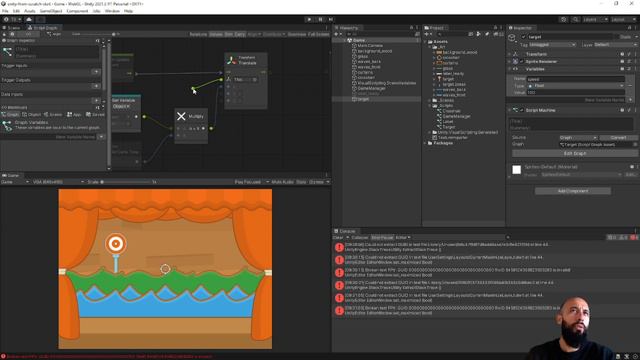Adjust the Game view Scale slider
This screenshot has width=640, height=360.
(126, 182)
